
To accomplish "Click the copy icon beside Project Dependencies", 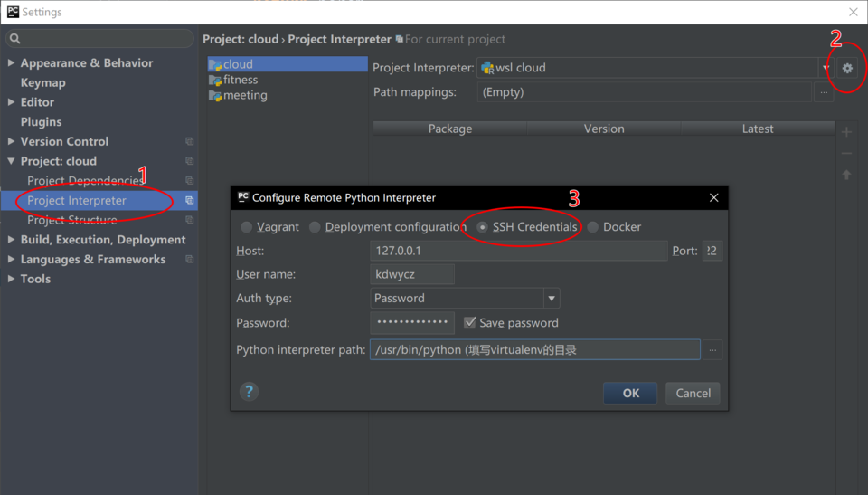I will [189, 181].
